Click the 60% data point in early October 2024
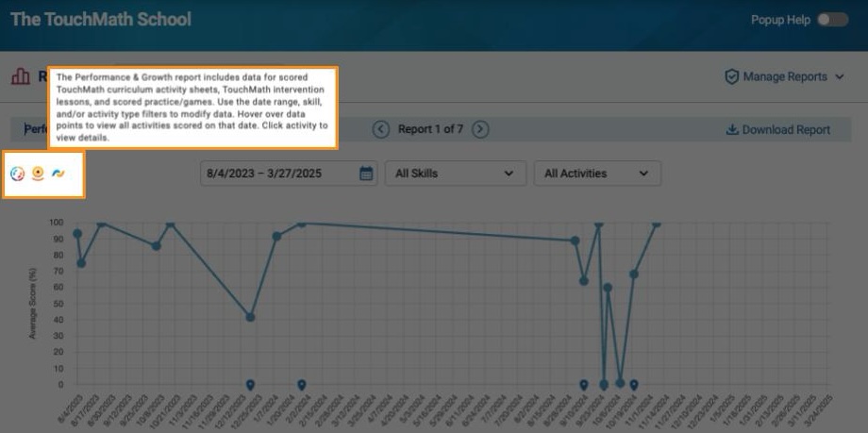Image resolution: width=868 pixels, height=433 pixels. [x=608, y=288]
